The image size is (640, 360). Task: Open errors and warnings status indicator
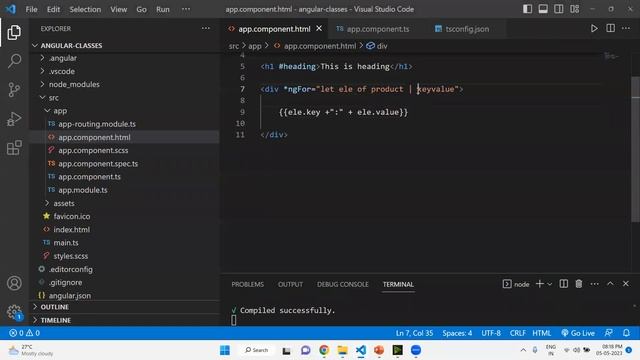pos(24,333)
